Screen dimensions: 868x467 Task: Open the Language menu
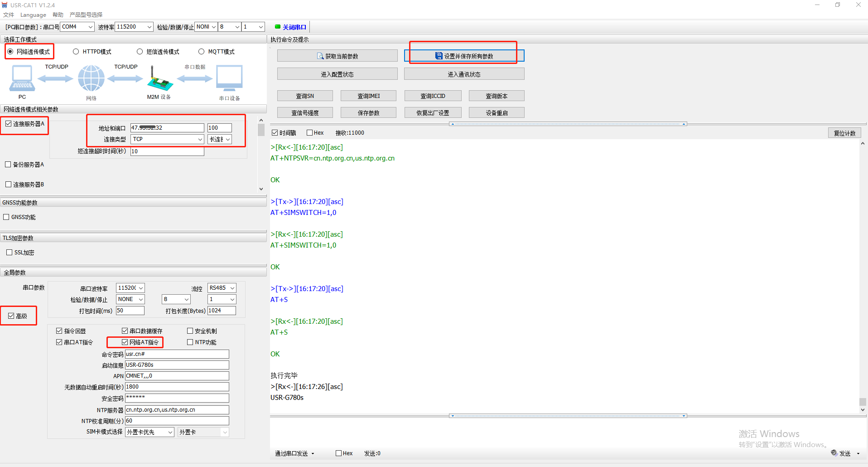point(33,15)
